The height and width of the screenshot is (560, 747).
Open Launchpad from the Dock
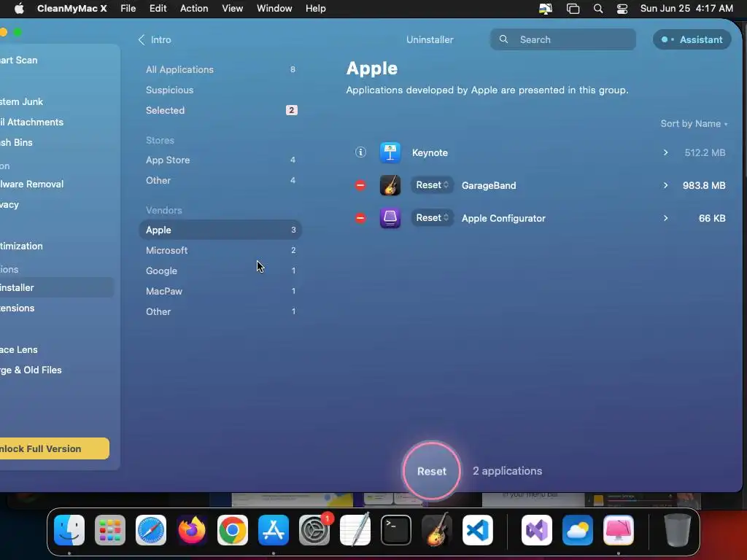click(110, 530)
